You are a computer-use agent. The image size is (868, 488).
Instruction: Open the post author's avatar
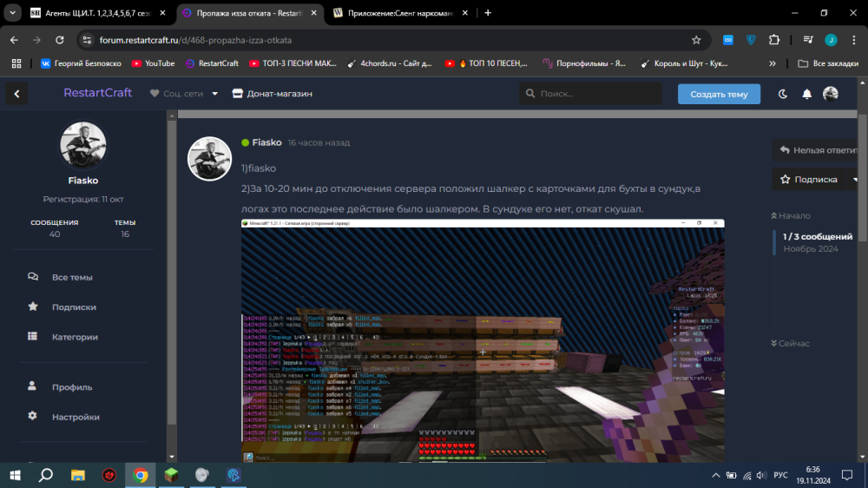point(209,158)
